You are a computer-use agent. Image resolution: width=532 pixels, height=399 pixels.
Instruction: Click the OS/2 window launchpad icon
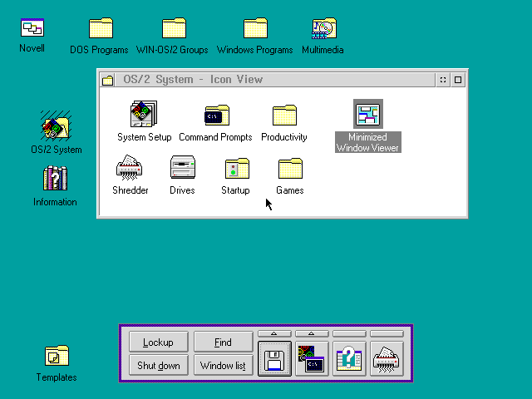click(x=312, y=358)
